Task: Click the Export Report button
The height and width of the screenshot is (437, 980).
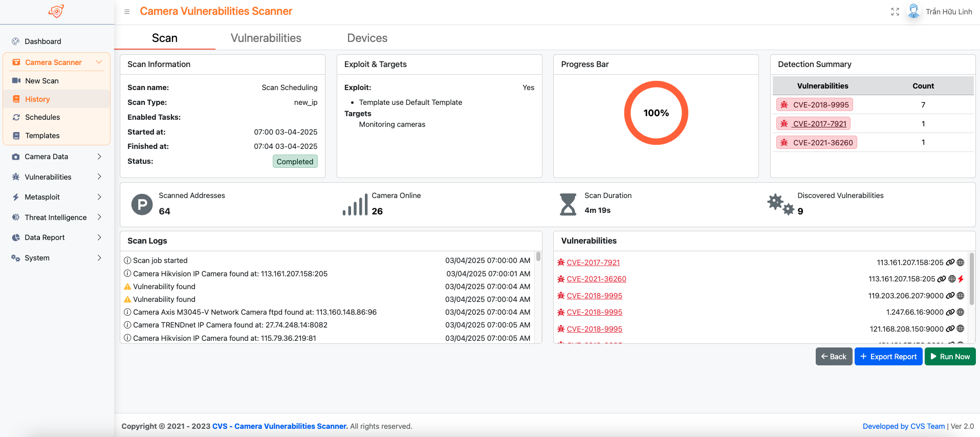Action: point(888,357)
